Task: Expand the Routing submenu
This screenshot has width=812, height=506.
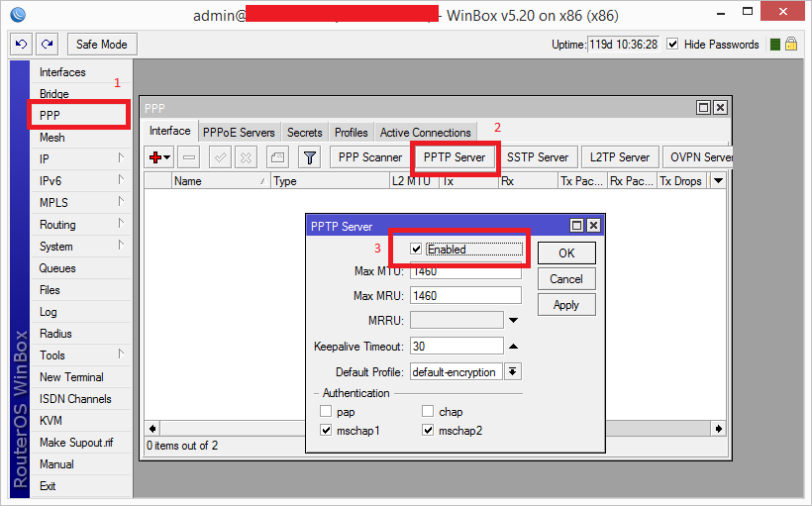Action: [x=121, y=223]
